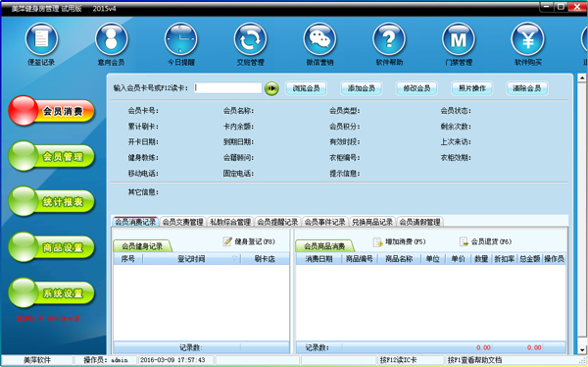The image size is (588, 367).
Task: Click the 商品名称 column header
Action: 399,259
